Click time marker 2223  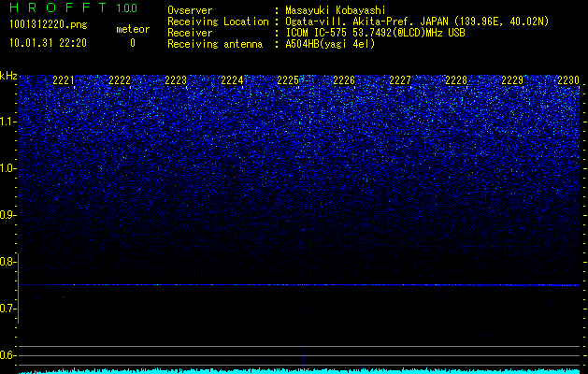coord(176,80)
